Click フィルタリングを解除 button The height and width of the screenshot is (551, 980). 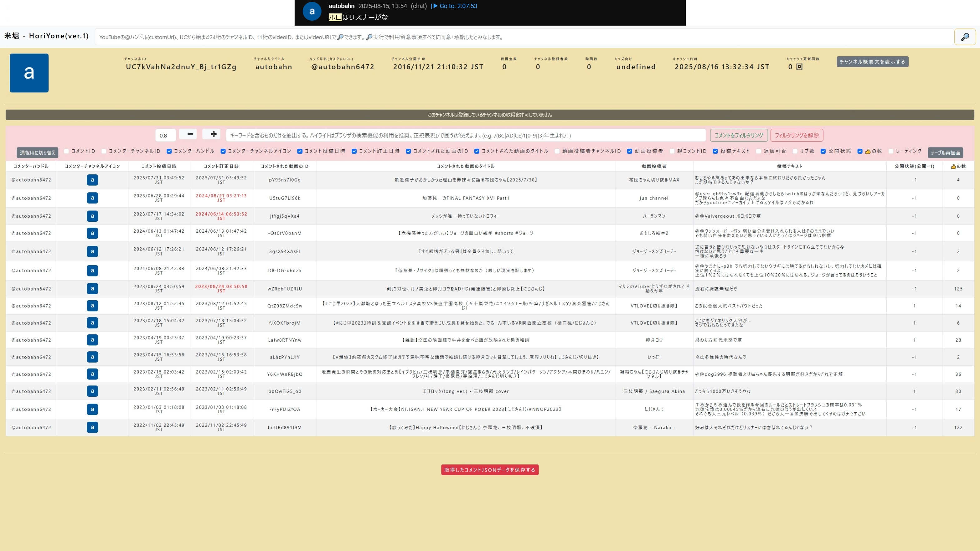pyautogui.click(x=797, y=135)
